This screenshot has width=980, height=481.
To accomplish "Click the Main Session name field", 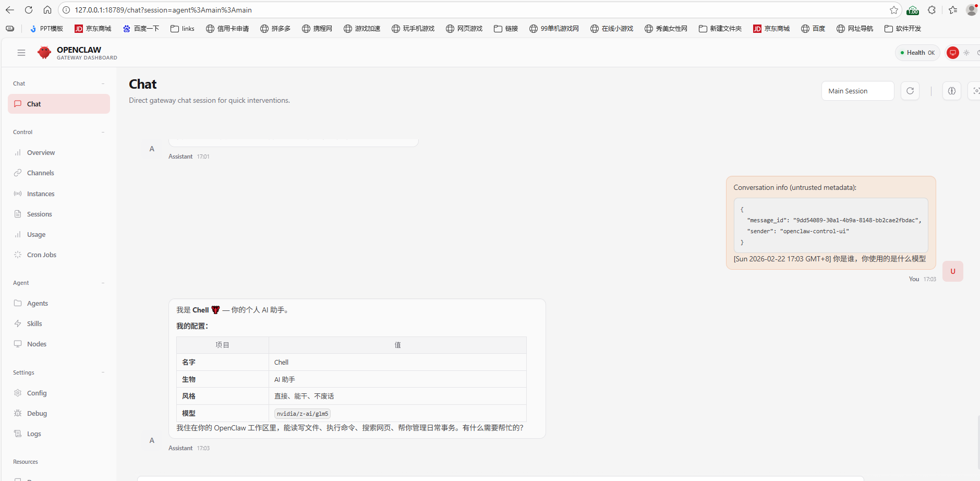I will tap(857, 90).
